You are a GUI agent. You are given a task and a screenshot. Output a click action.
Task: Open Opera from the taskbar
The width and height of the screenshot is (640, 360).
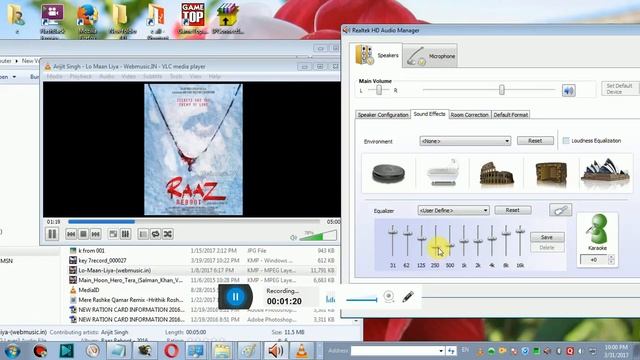pos(171,351)
